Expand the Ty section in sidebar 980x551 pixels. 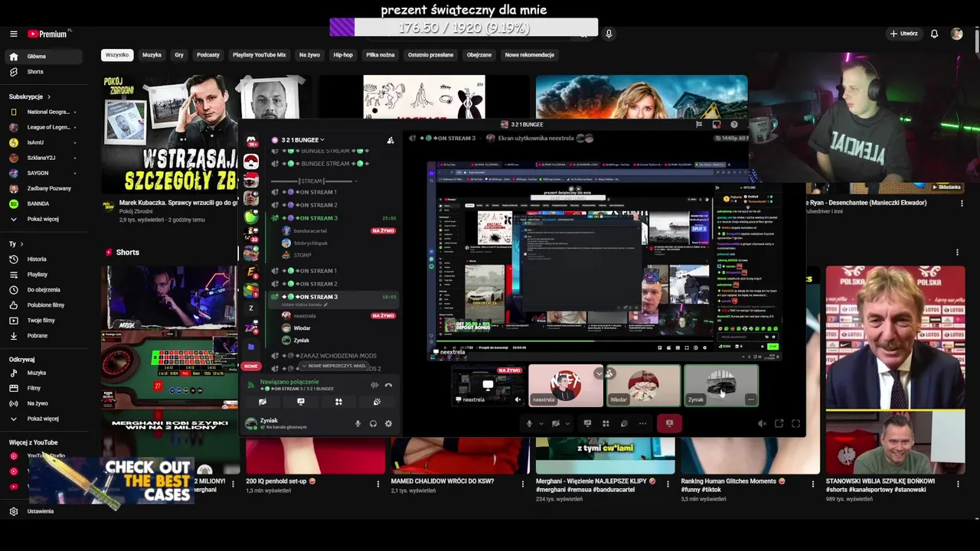coord(21,244)
